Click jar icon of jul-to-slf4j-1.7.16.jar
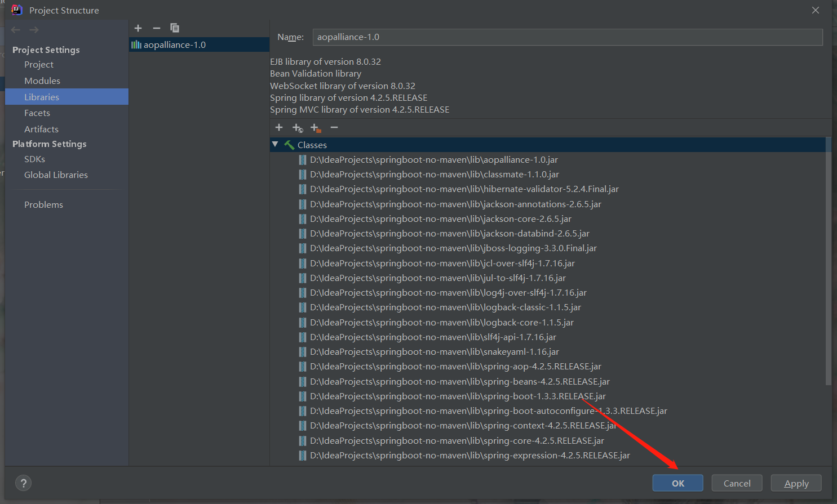This screenshot has width=837, height=504. (x=303, y=278)
